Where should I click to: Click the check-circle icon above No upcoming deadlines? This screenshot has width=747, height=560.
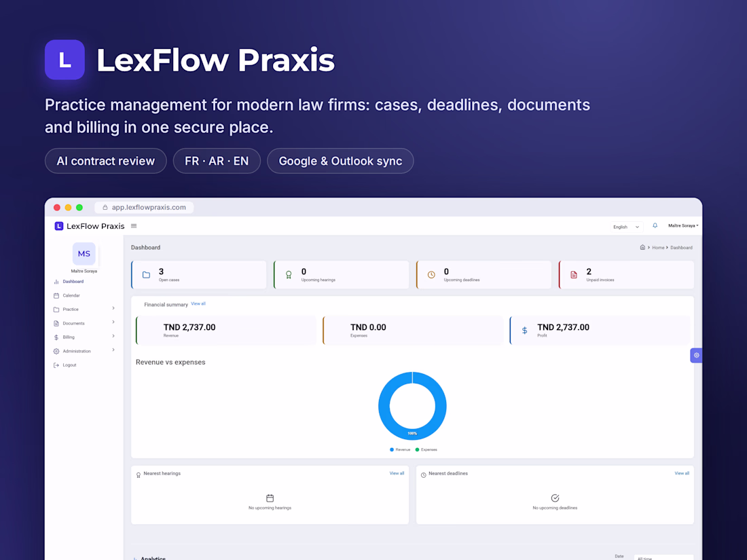tap(555, 498)
